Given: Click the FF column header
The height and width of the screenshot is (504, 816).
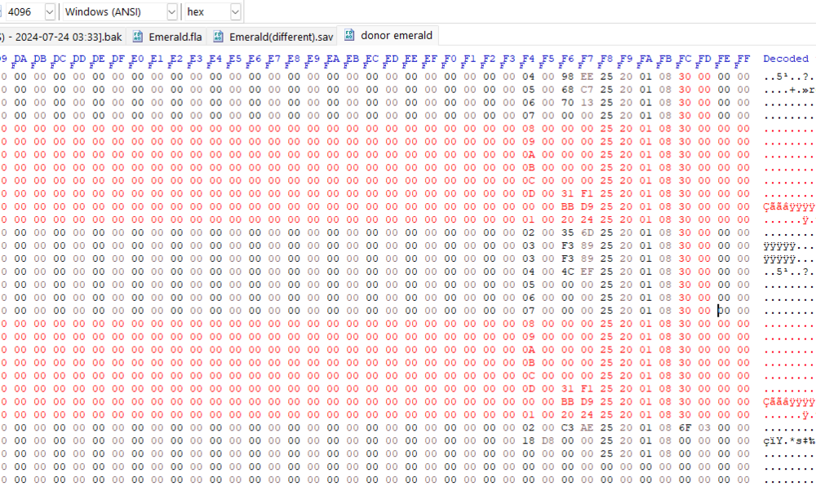Looking at the screenshot, I should (x=743, y=59).
